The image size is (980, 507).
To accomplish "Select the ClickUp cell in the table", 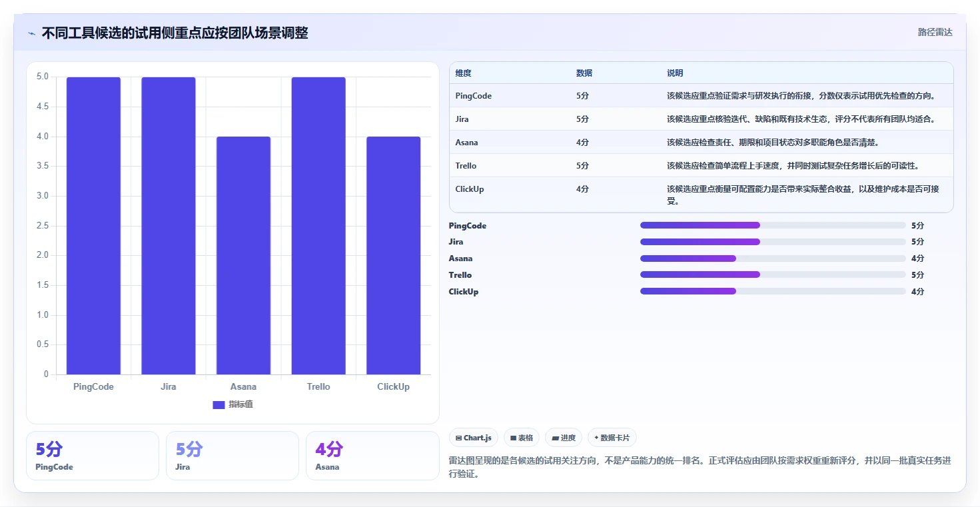I will click(470, 189).
